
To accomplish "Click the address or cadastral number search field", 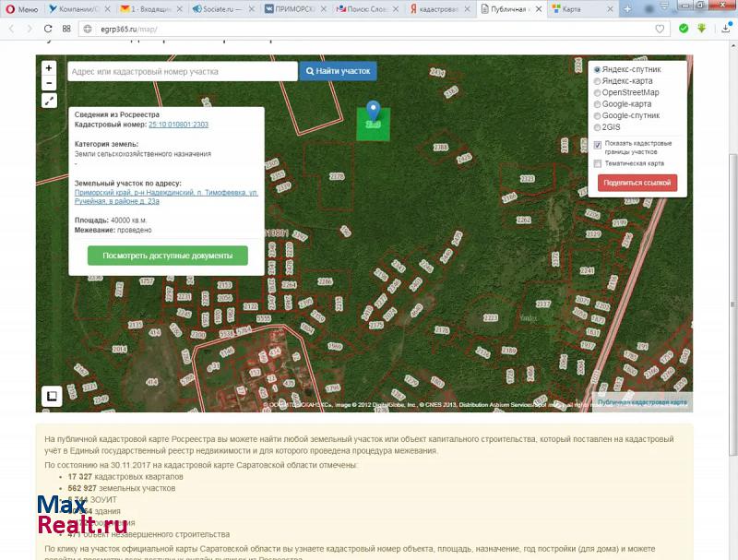I will pos(181,71).
